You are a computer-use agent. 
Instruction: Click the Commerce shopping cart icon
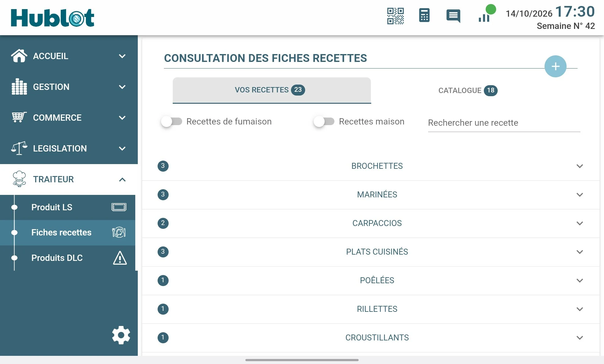click(x=19, y=117)
